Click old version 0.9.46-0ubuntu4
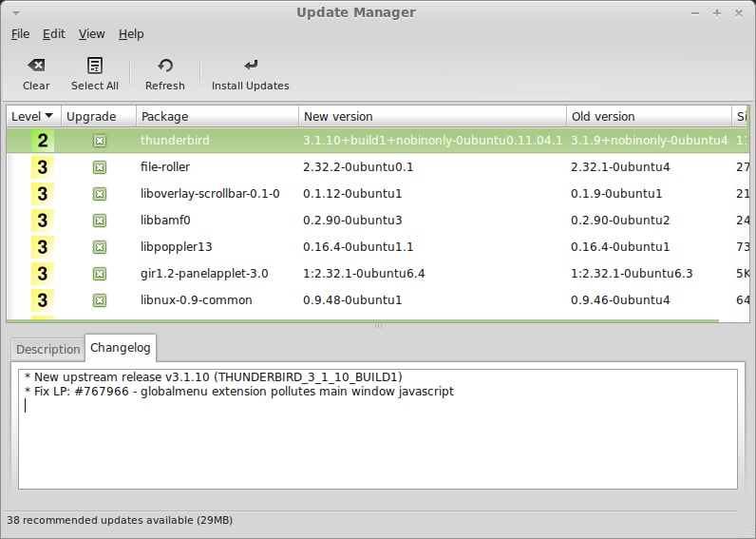This screenshot has width=756, height=539. pyautogui.click(x=620, y=300)
